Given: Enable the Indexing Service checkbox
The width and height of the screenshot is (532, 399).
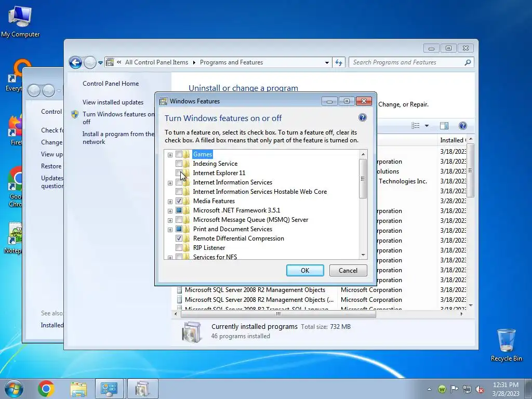Looking at the screenshot, I should (179, 164).
